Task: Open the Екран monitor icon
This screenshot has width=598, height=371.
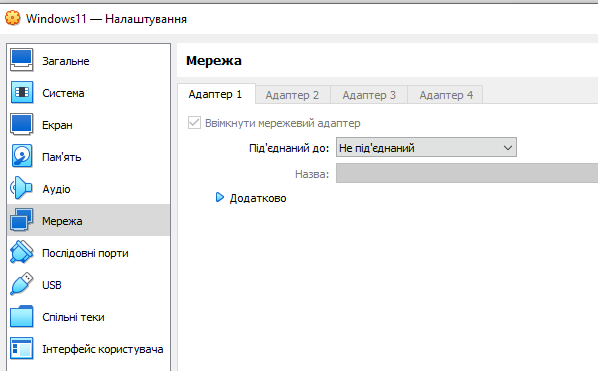Action: pos(22,124)
